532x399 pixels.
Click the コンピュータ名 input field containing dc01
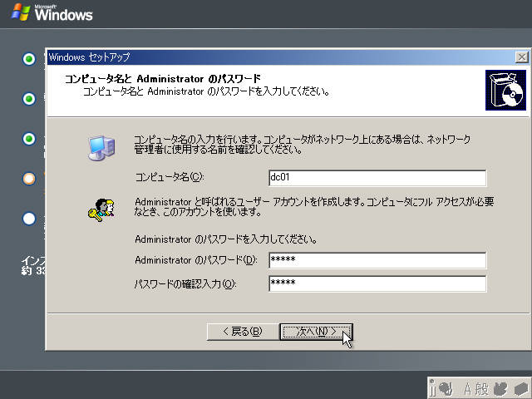pos(377,178)
